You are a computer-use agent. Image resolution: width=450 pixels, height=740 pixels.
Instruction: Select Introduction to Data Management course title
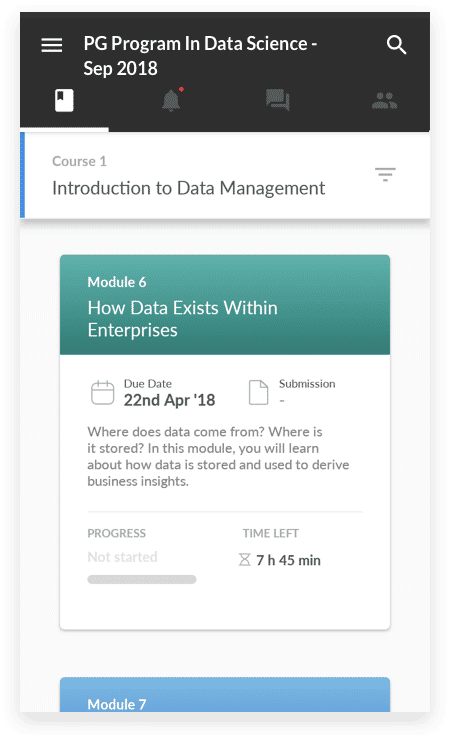[189, 188]
